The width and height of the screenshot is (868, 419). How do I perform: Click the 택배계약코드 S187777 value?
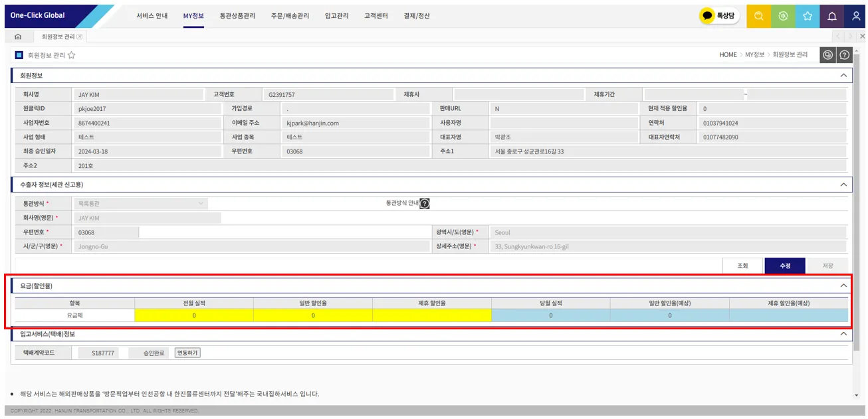98,353
